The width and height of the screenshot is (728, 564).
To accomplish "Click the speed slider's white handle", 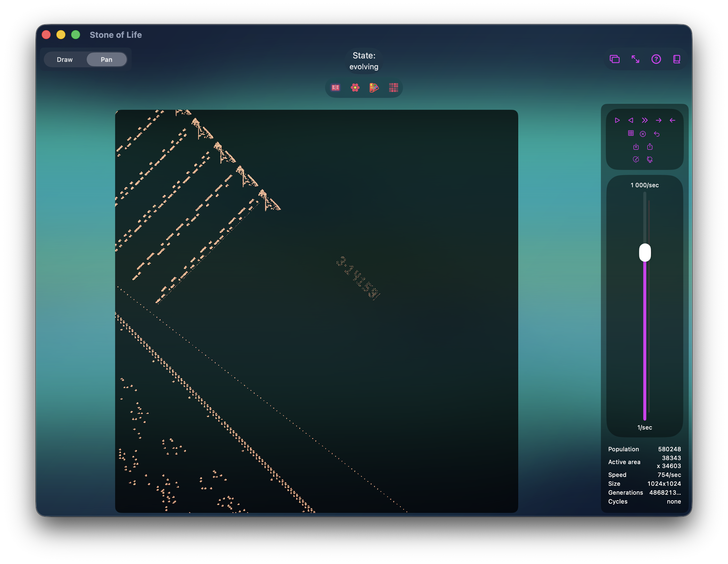I will 645,252.
